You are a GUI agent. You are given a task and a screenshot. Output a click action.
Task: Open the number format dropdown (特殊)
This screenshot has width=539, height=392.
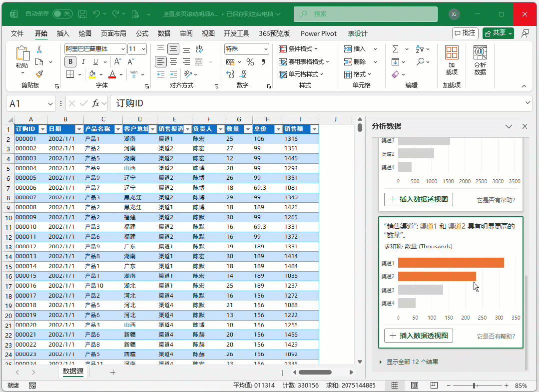(266, 49)
